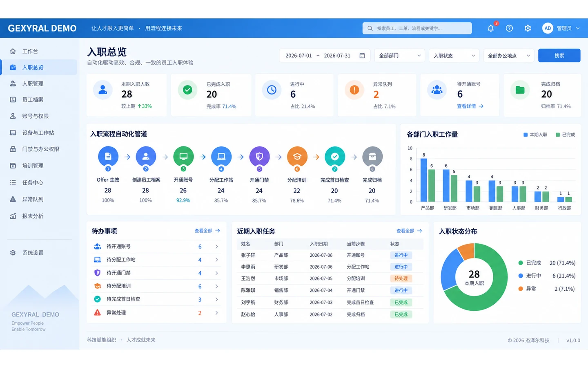This screenshot has width=588, height=368.
Task: Open 查看详情 link in 待开通账号 card
Action: coord(470,106)
